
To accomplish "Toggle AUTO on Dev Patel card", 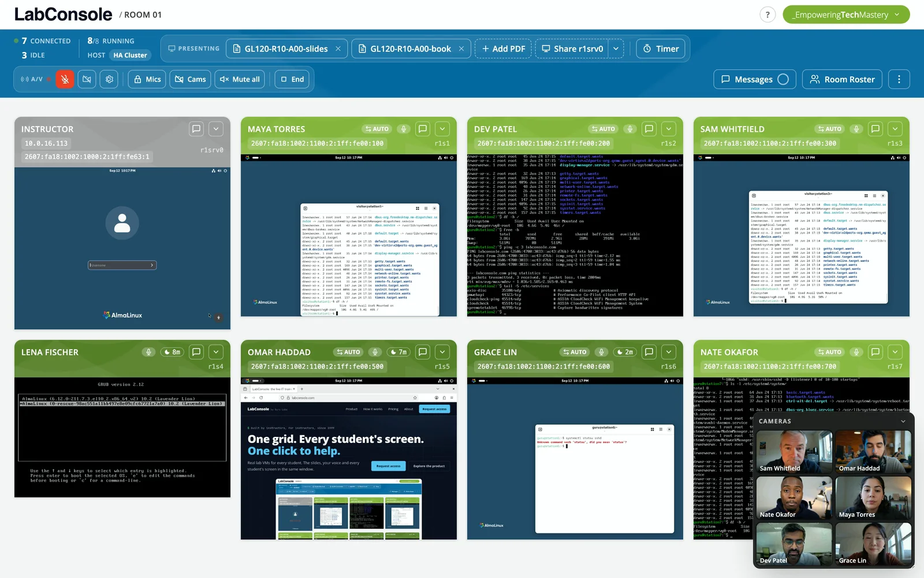I will click(x=603, y=129).
